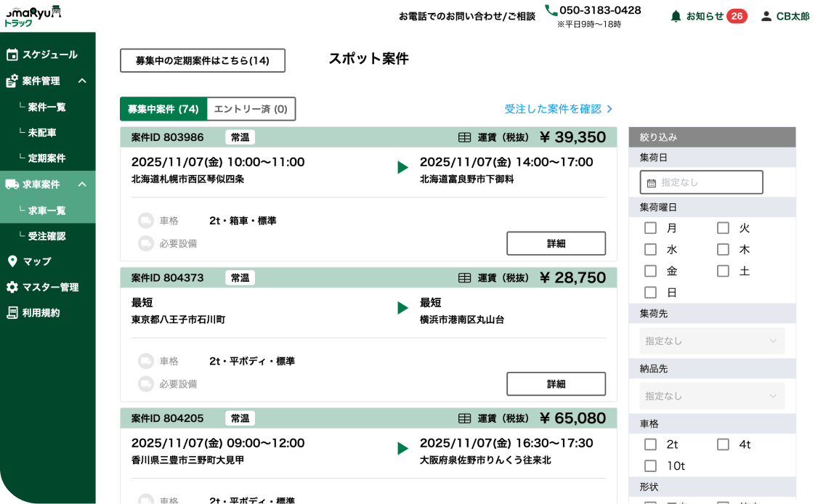Switch to the エントリー済 (0) tab
This screenshot has height=504, width=818.
pyautogui.click(x=251, y=109)
